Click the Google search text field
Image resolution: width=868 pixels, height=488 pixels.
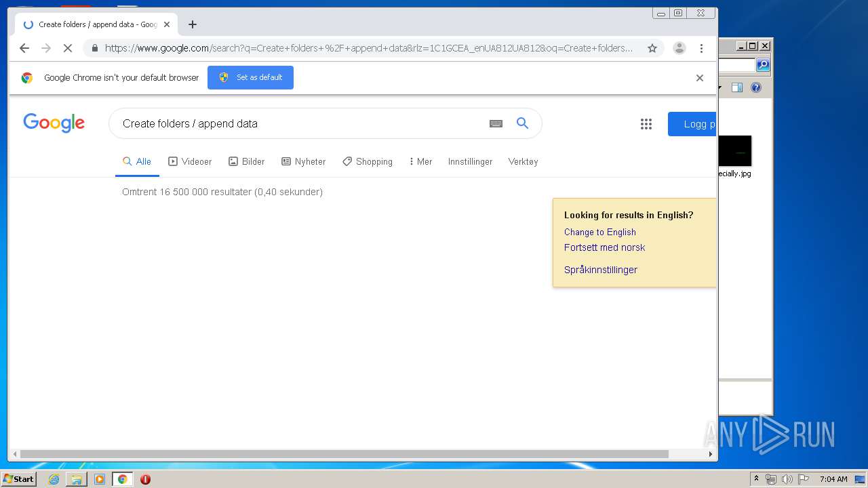click(302, 123)
